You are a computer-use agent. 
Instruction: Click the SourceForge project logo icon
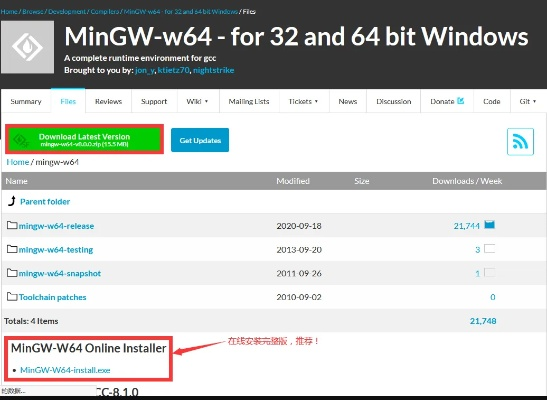(28, 47)
